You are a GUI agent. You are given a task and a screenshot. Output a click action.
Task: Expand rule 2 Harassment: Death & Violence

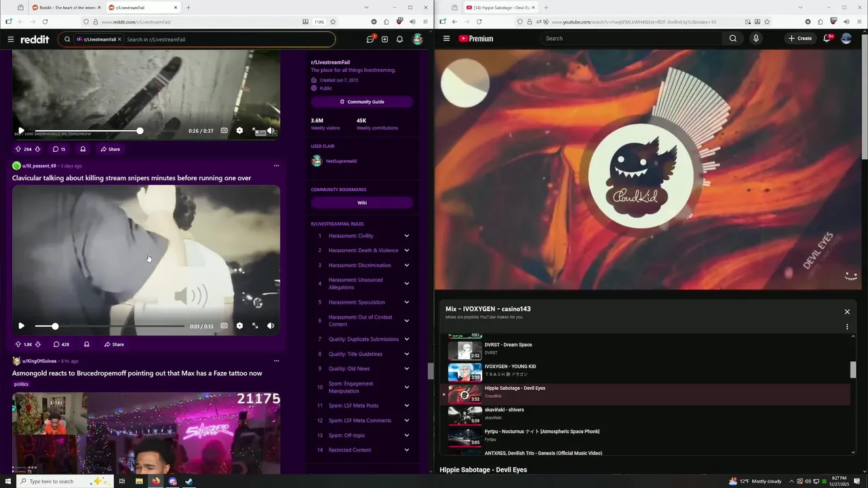[x=362, y=251]
